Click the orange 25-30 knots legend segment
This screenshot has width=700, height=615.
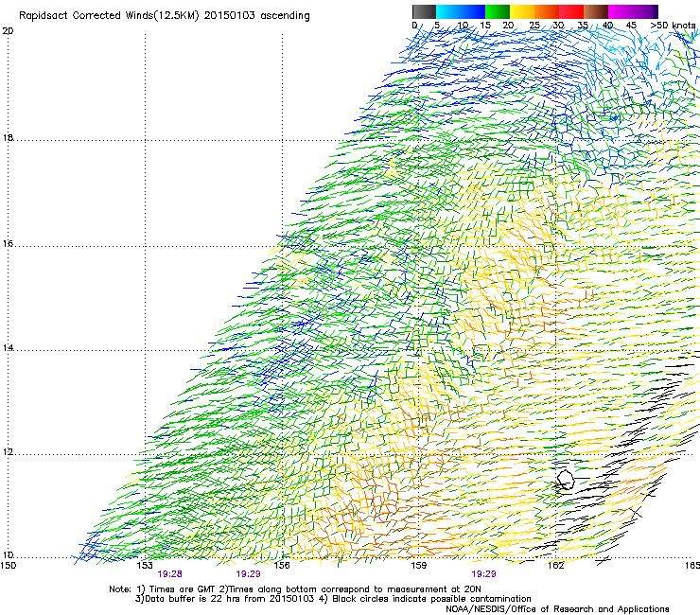point(547,11)
